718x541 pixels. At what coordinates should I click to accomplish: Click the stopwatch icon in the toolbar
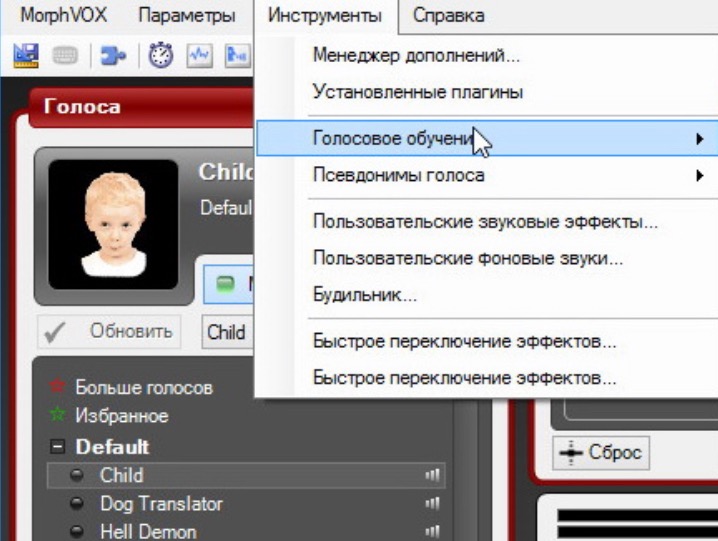coord(160,55)
